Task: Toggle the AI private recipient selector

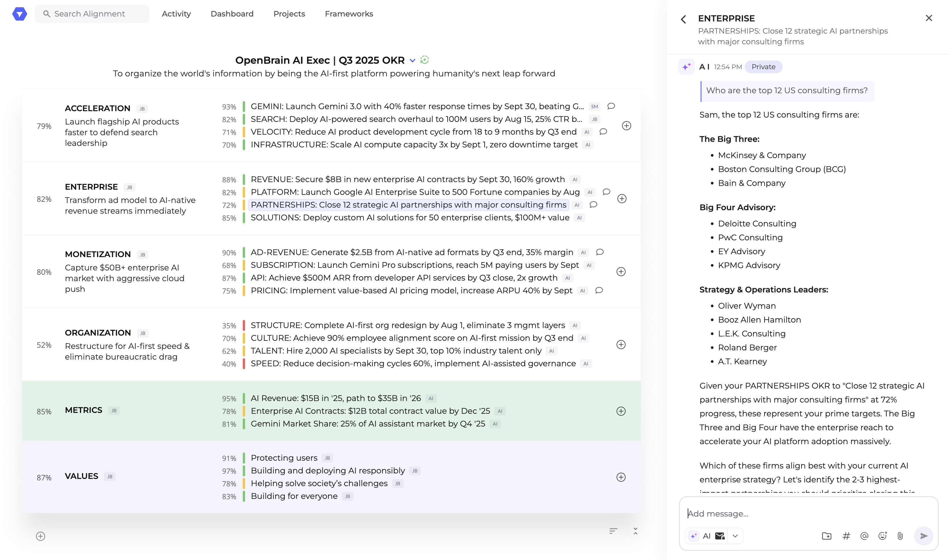Action: point(707,536)
